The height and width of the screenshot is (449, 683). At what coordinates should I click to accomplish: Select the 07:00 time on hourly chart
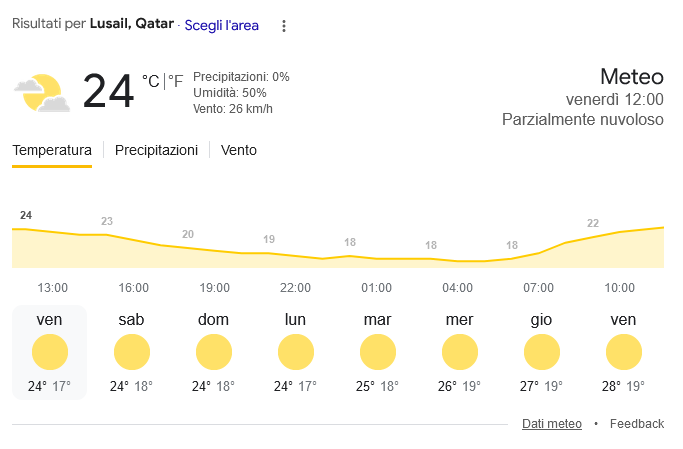coord(538,288)
